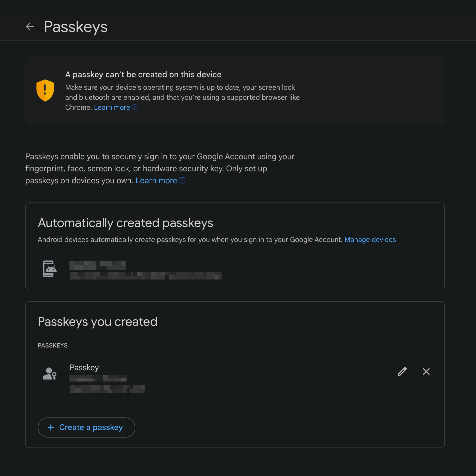Image resolution: width=476 pixels, height=476 pixels.
Task: Open the Learn more link about supported browsers
Action: click(x=112, y=107)
